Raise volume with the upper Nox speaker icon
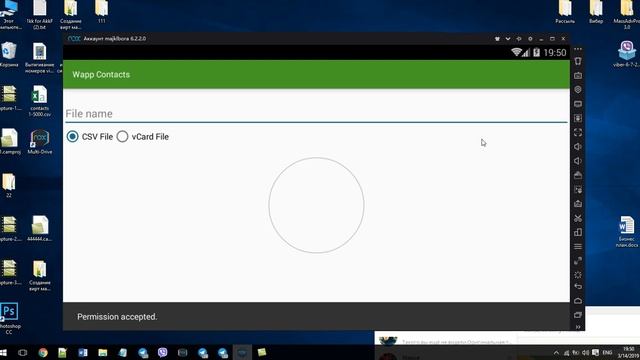Image resolution: width=640 pixels, height=360 pixels. coord(578,147)
